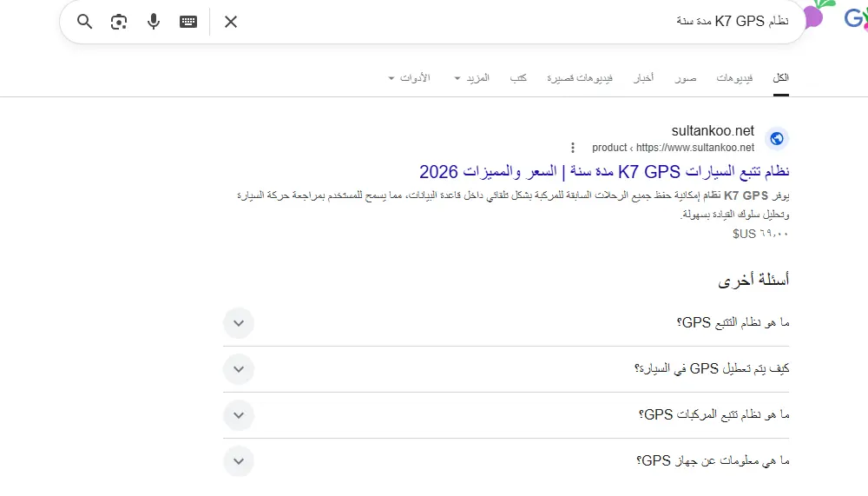This screenshot has height=496, width=868.
Task: Open the three-dot menu for sultankoo result
Action: 573,148
